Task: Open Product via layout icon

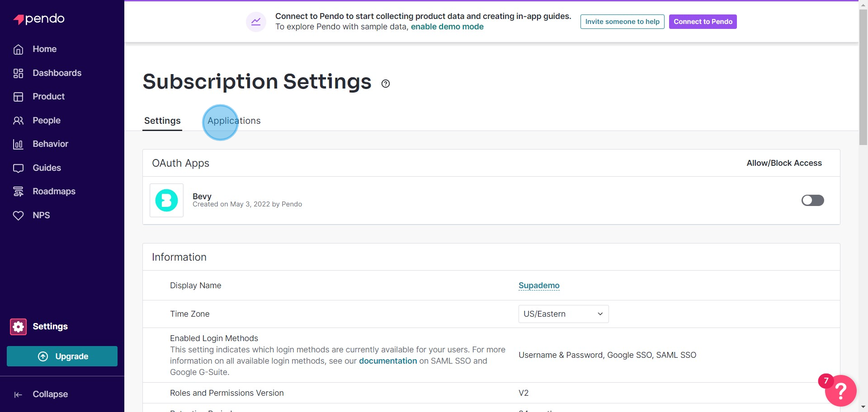Action: coord(18,97)
